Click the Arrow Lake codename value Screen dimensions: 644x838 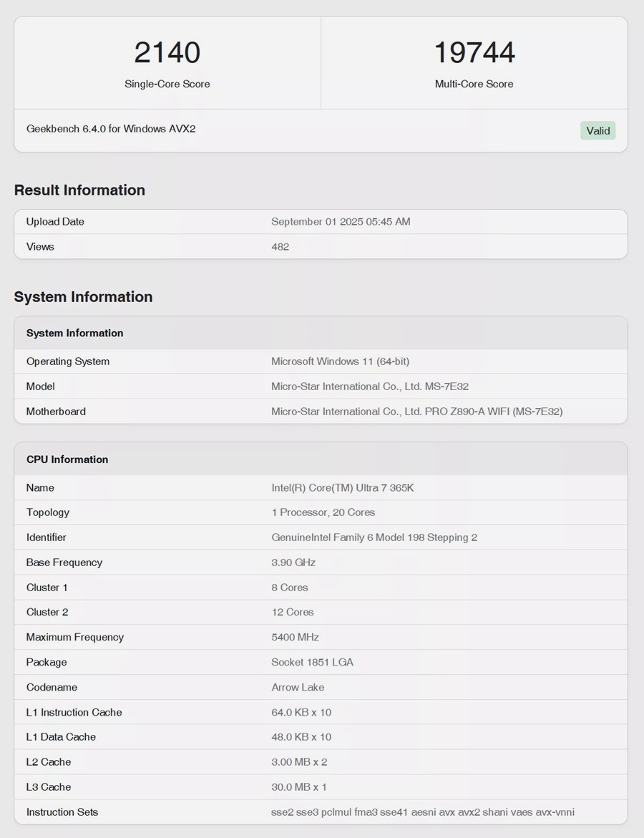click(x=298, y=687)
